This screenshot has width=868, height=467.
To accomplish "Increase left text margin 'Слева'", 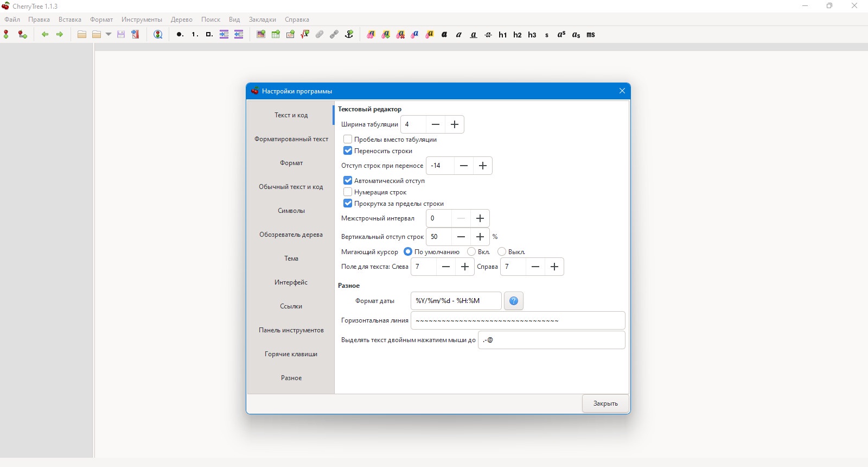I will pos(465,267).
